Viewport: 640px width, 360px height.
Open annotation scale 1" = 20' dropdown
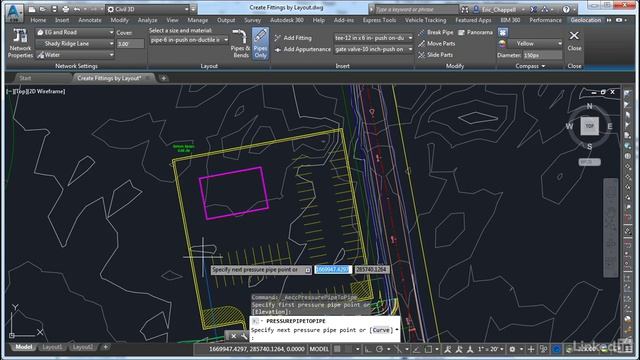click(x=491, y=349)
